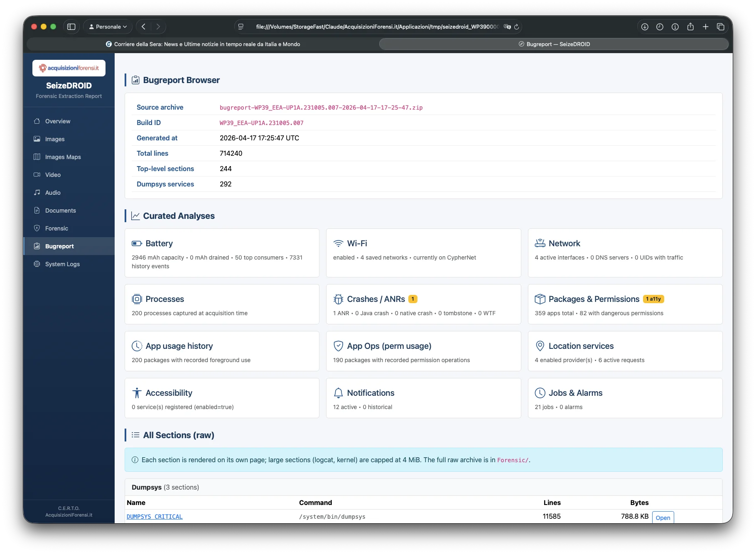Click the Video camera icon in sidebar

pyautogui.click(x=37, y=175)
